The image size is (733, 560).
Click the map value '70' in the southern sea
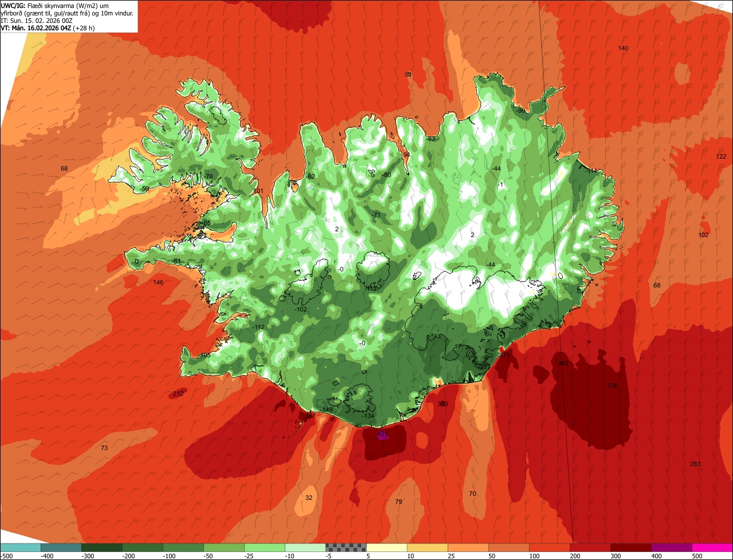472,494
